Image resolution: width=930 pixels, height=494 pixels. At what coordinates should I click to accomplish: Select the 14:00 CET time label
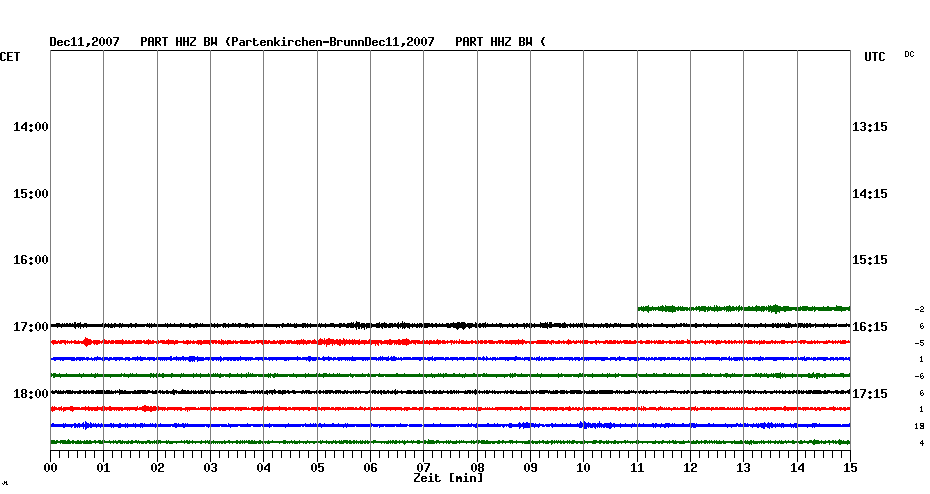pyautogui.click(x=31, y=127)
